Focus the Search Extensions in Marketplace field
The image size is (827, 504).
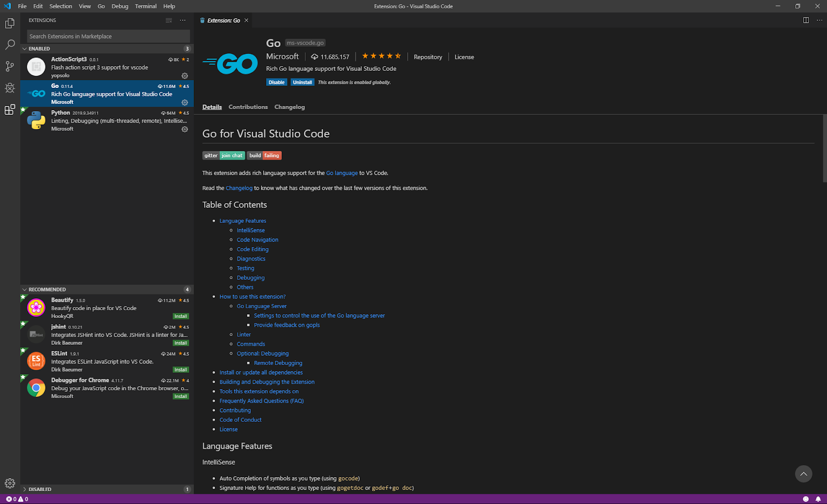click(x=109, y=36)
